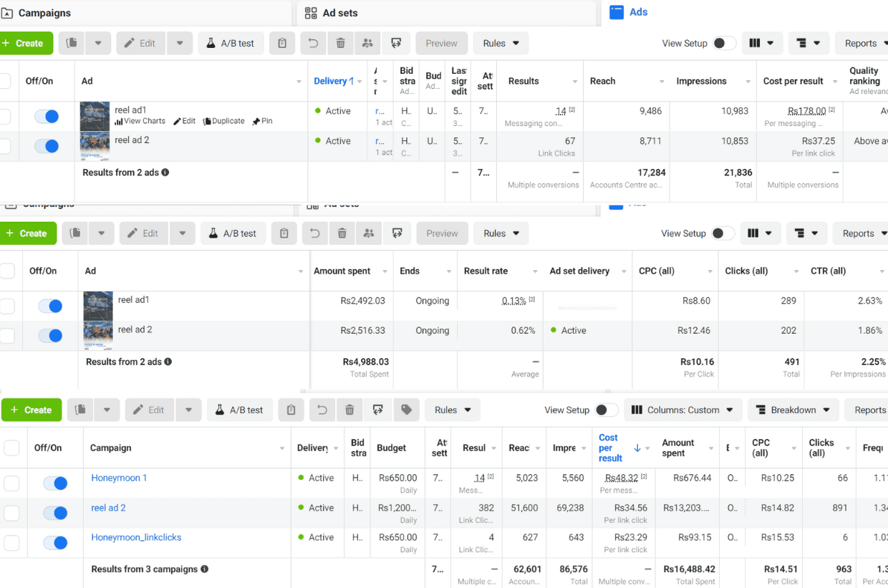Open the Honeymoon 1 campaign link
The width and height of the screenshot is (888, 588).
119,478
